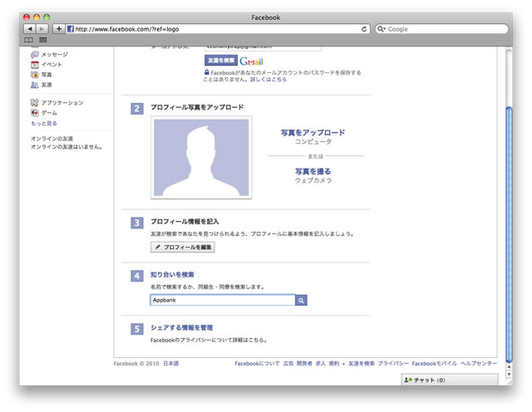The image size is (532, 412).
Task: Reload the page with the refresh icon
Action: pos(364,29)
